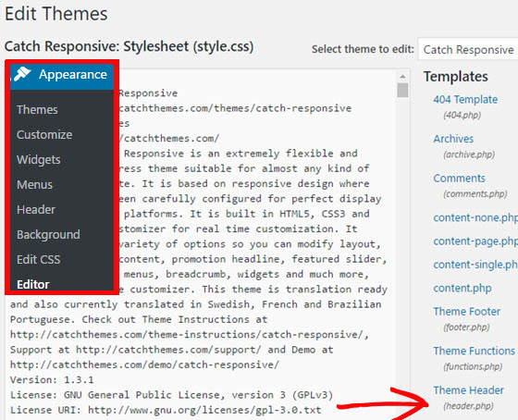Open the Appearance menu header

pos(62,77)
